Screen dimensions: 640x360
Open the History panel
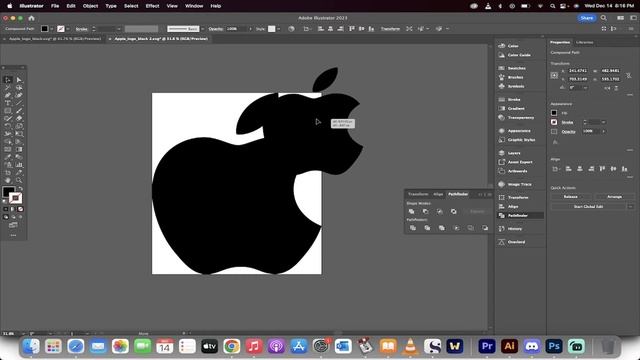pyautogui.click(x=510, y=229)
